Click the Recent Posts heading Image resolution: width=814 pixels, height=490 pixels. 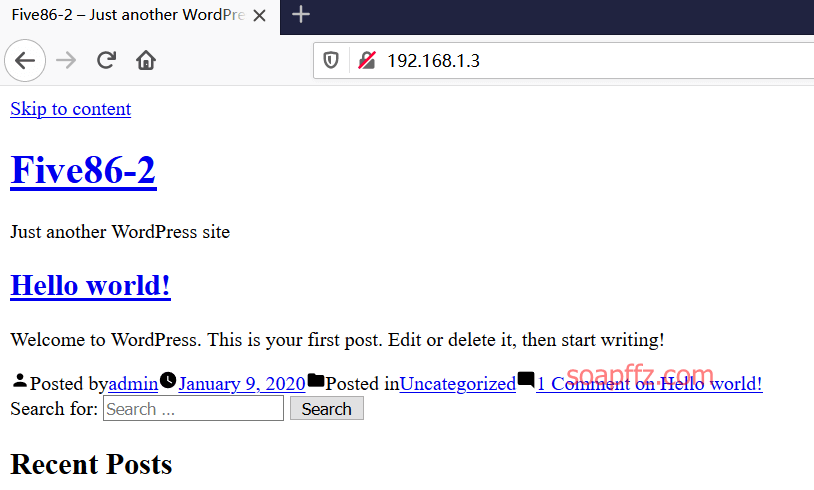pyautogui.click(x=91, y=464)
